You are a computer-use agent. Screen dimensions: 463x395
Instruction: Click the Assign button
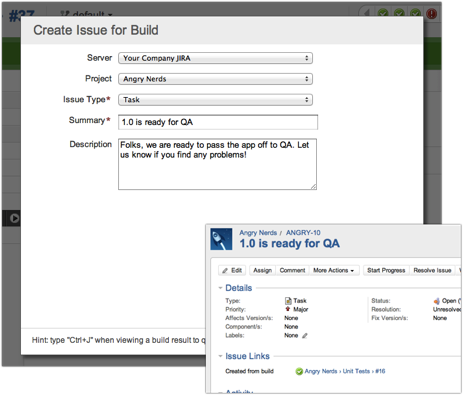pos(262,270)
